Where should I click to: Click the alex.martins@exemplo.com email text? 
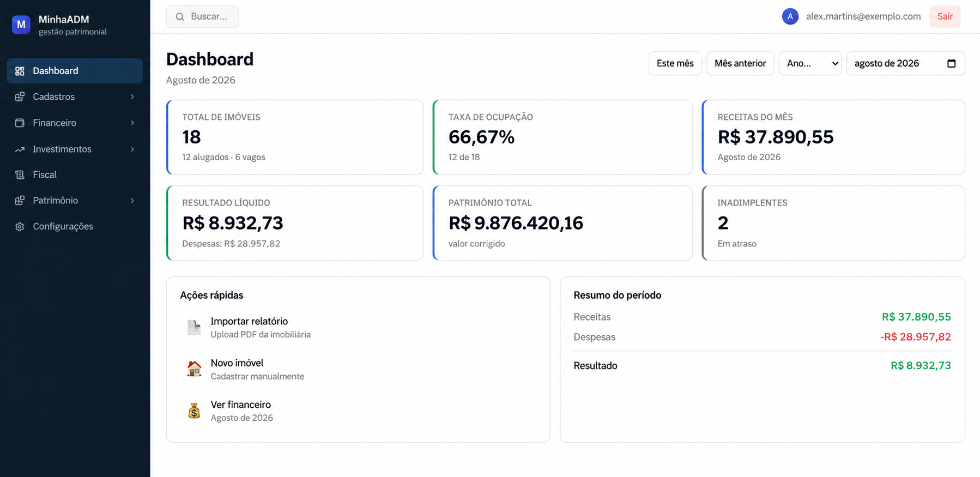click(x=863, y=16)
